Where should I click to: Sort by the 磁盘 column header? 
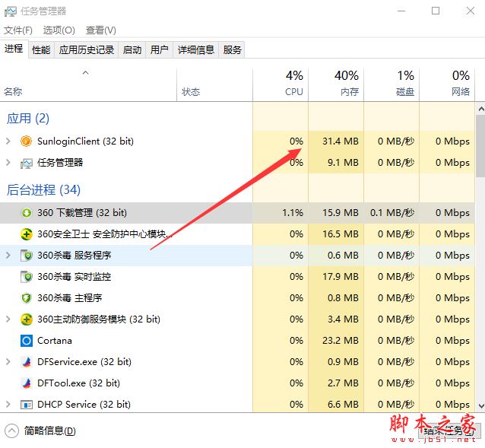pyautogui.click(x=391, y=84)
